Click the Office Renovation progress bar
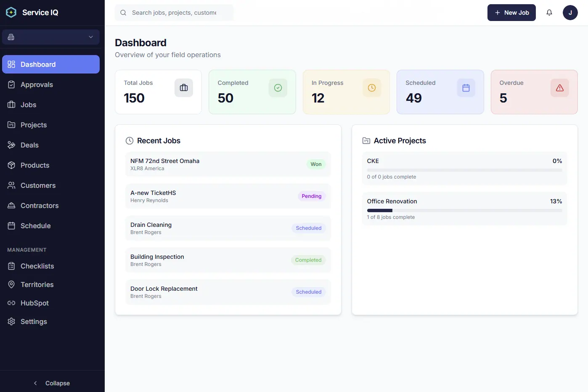This screenshot has height=392, width=588. [x=464, y=210]
